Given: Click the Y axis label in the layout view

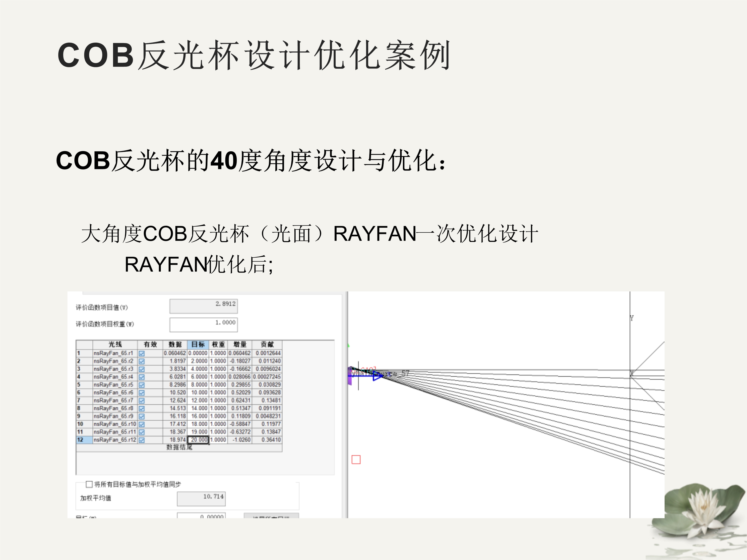Looking at the screenshot, I should [631, 318].
